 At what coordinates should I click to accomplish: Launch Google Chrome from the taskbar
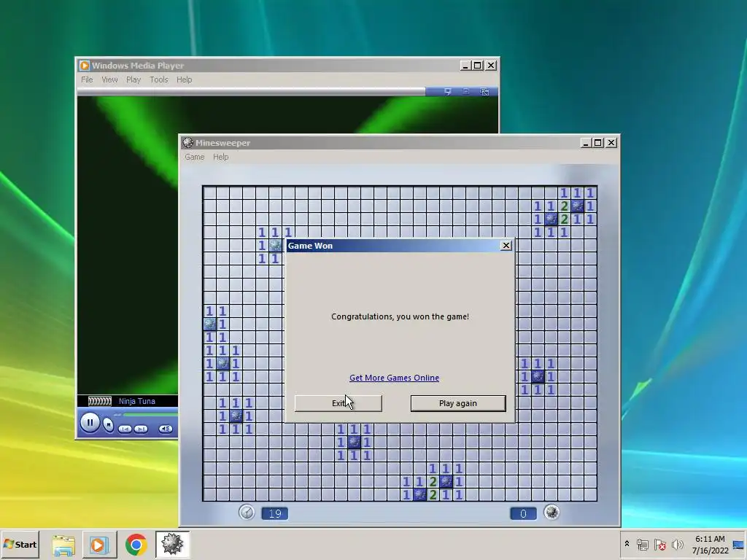click(x=136, y=544)
